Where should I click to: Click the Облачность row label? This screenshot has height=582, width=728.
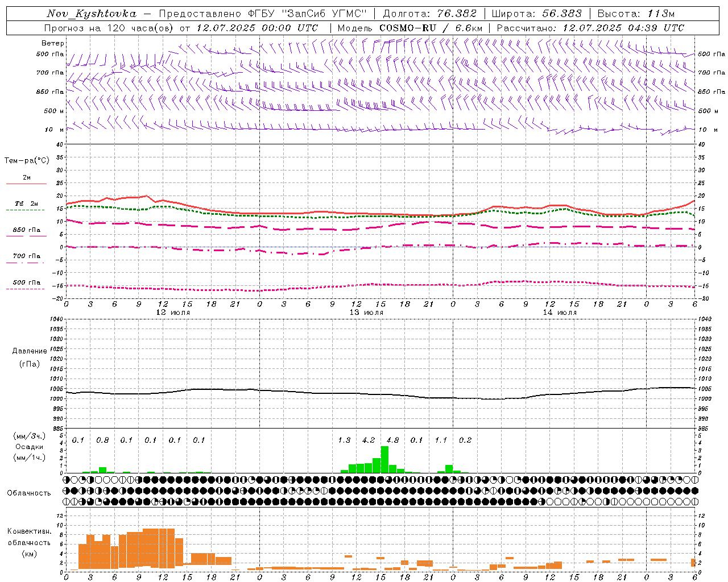tap(29, 493)
